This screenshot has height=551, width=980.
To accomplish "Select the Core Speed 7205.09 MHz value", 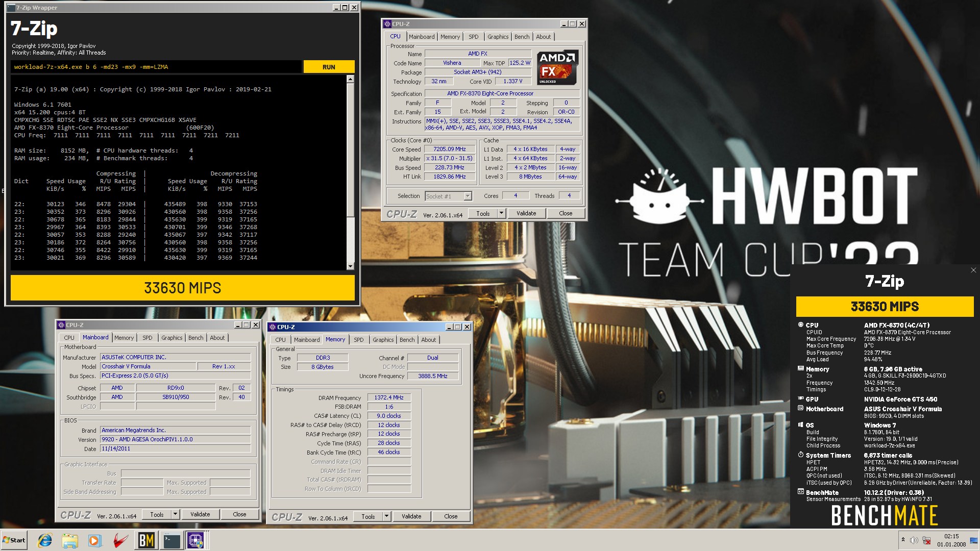I will tap(450, 149).
